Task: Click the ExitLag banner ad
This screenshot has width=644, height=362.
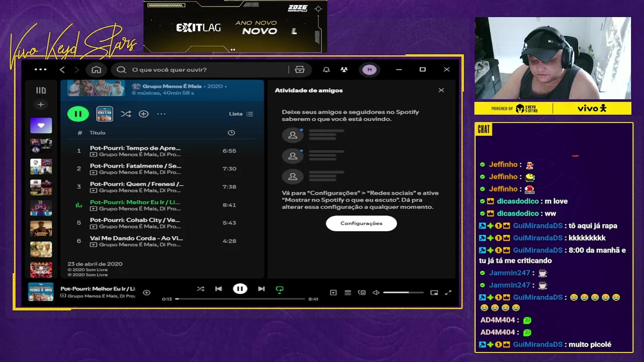Action: coord(235,27)
